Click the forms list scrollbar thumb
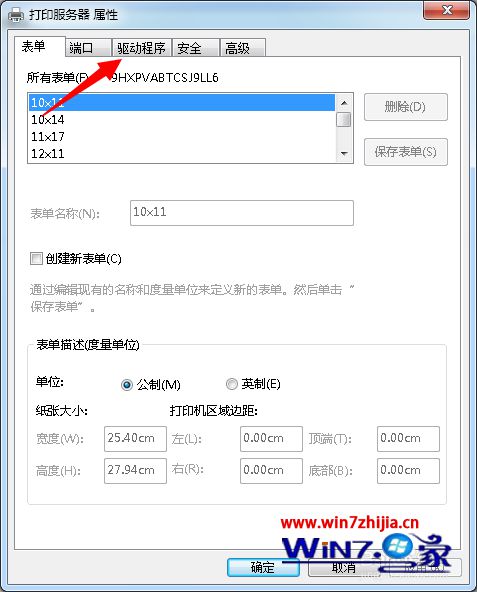Viewport: 477px width, 592px height. click(344, 120)
